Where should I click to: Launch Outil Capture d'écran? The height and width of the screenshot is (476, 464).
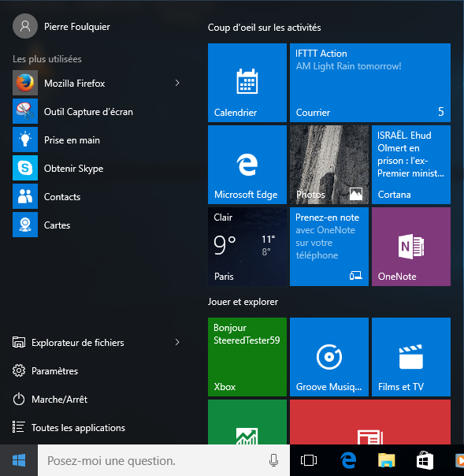[97, 111]
